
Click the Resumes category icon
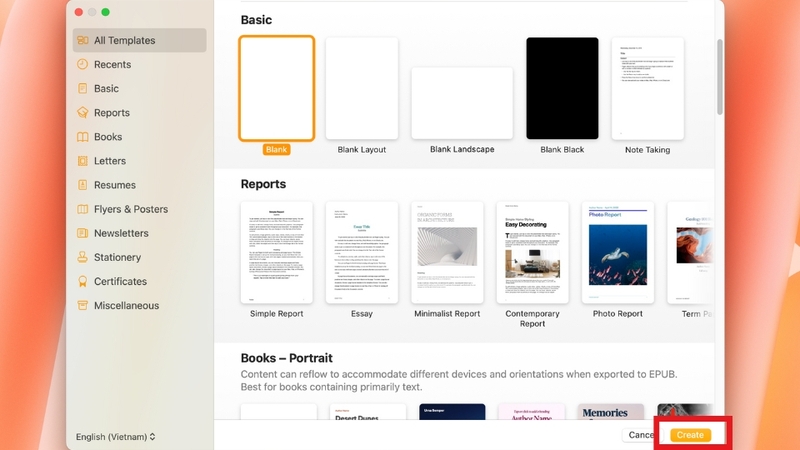(83, 185)
